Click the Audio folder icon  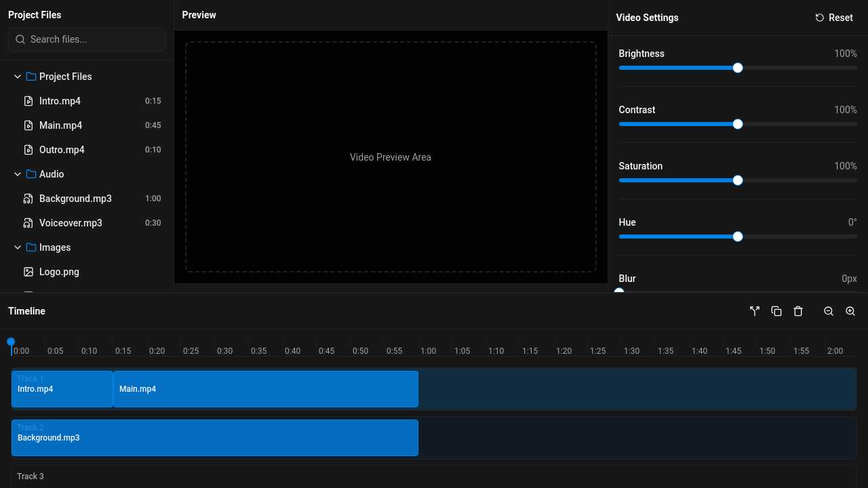(31, 174)
